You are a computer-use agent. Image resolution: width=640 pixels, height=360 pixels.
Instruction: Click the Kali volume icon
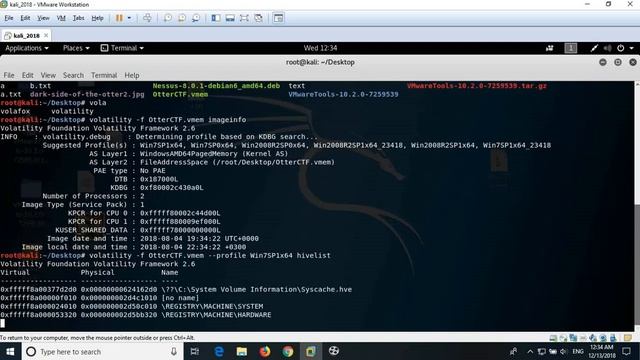point(607,48)
